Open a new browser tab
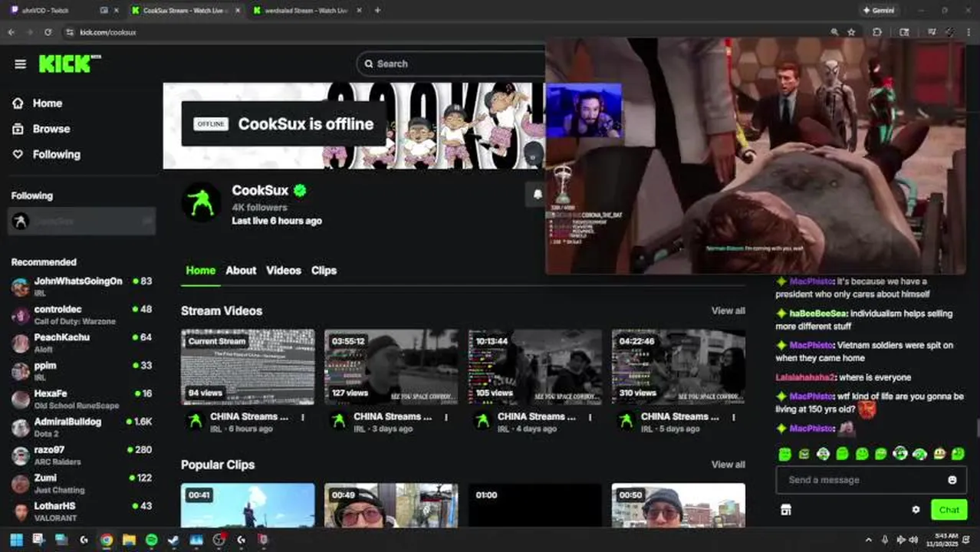The width and height of the screenshot is (980, 552). tap(377, 10)
